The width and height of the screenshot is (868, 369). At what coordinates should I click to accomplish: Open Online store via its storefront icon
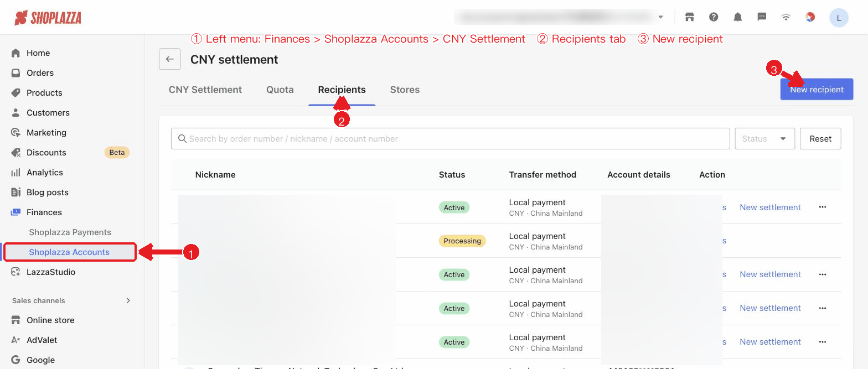15,320
